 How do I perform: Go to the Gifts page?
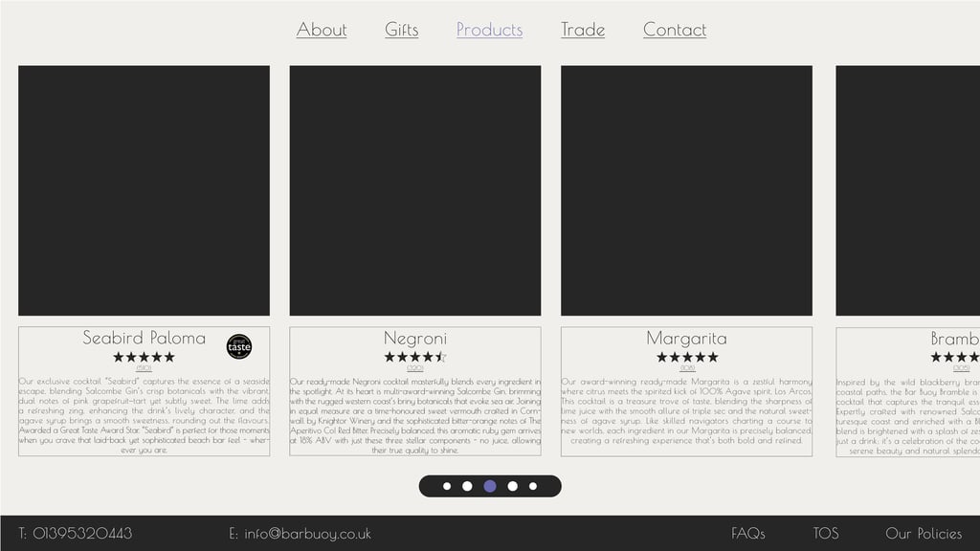[401, 30]
